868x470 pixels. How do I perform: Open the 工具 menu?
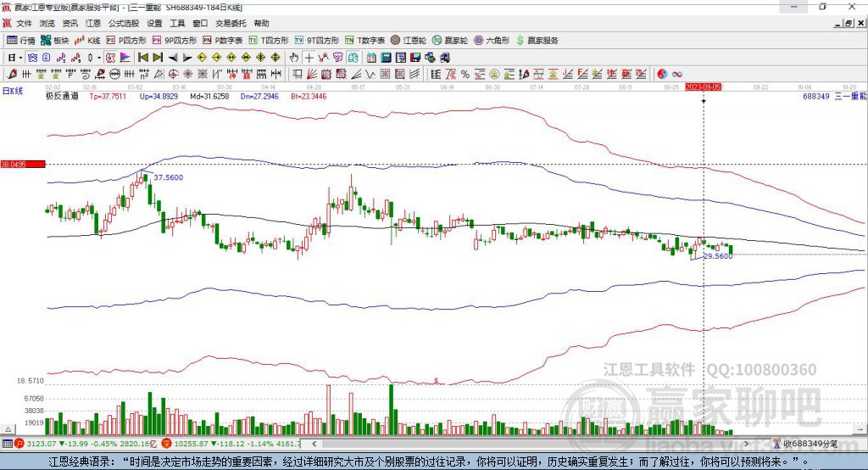(x=177, y=23)
